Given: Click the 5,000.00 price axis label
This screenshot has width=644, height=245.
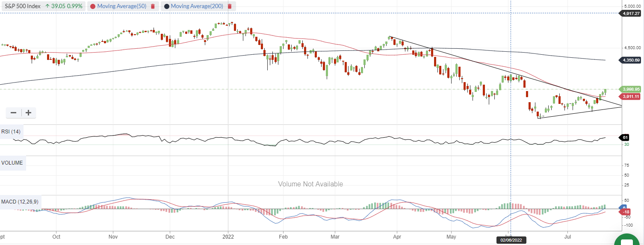Looking at the screenshot, I should pos(633,6).
